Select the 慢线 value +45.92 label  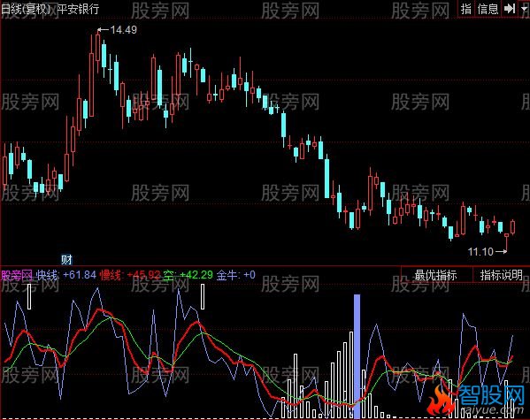coord(130,275)
